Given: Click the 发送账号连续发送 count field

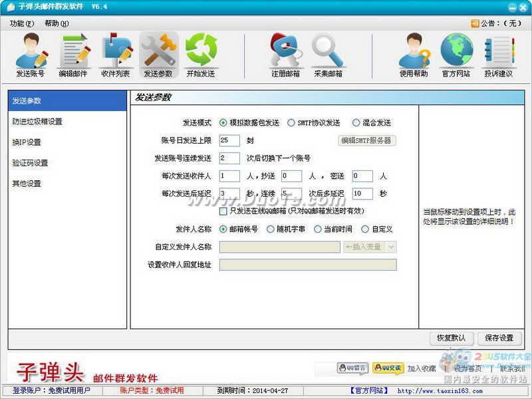Looking at the screenshot, I should point(229,158).
